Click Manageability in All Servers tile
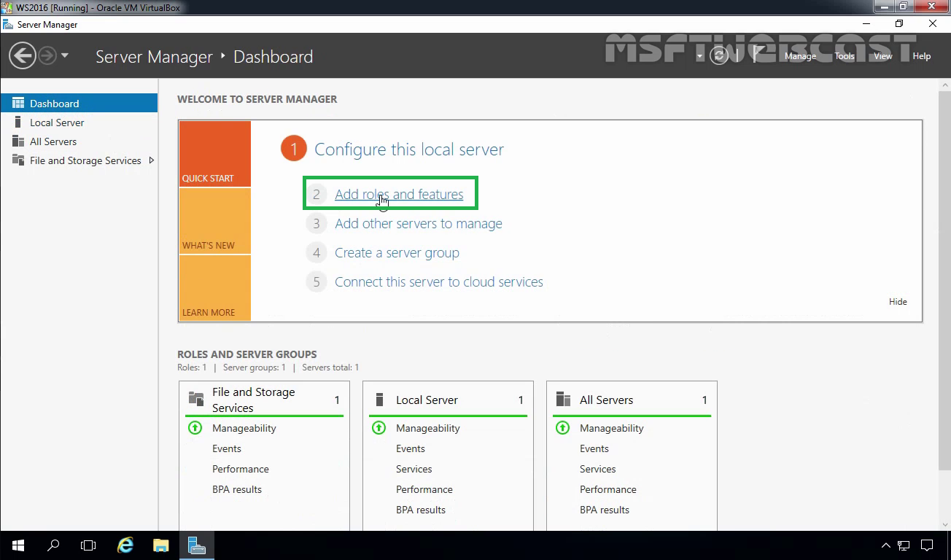The image size is (951, 560). (x=612, y=428)
